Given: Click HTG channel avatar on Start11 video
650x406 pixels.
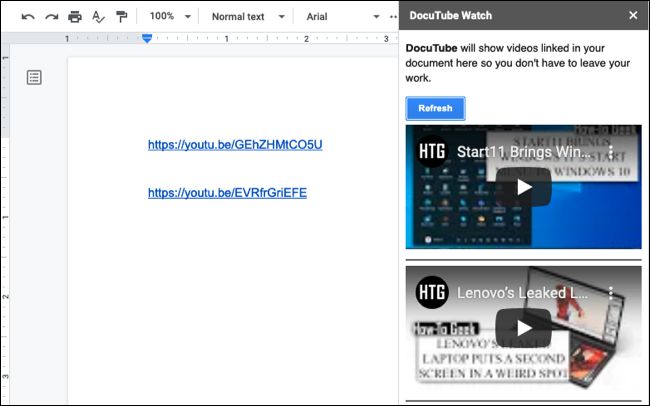Looking at the screenshot, I should click(431, 153).
